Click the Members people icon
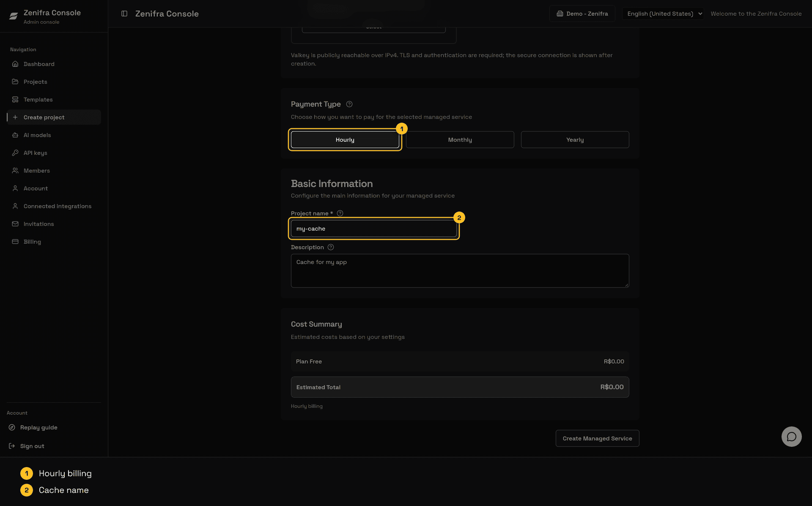This screenshot has height=506, width=812. pyautogui.click(x=15, y=170)
